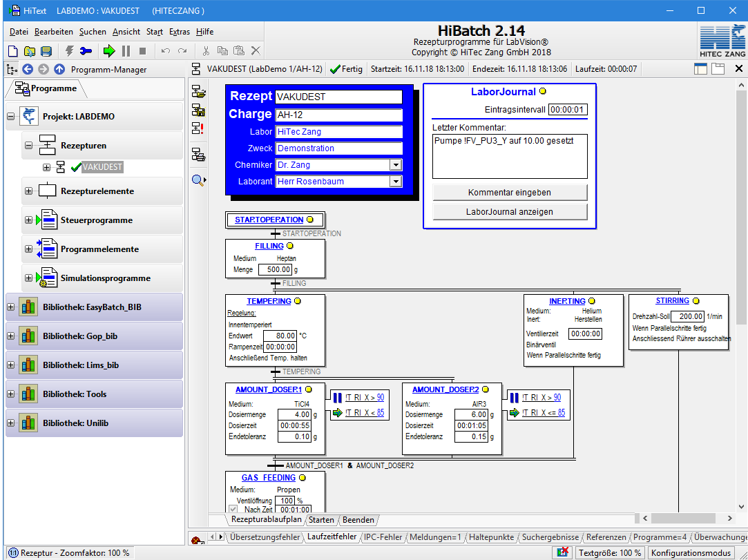Open the GAS_FEEDING link
The image size is (748, 560).
tap(269, 478)
